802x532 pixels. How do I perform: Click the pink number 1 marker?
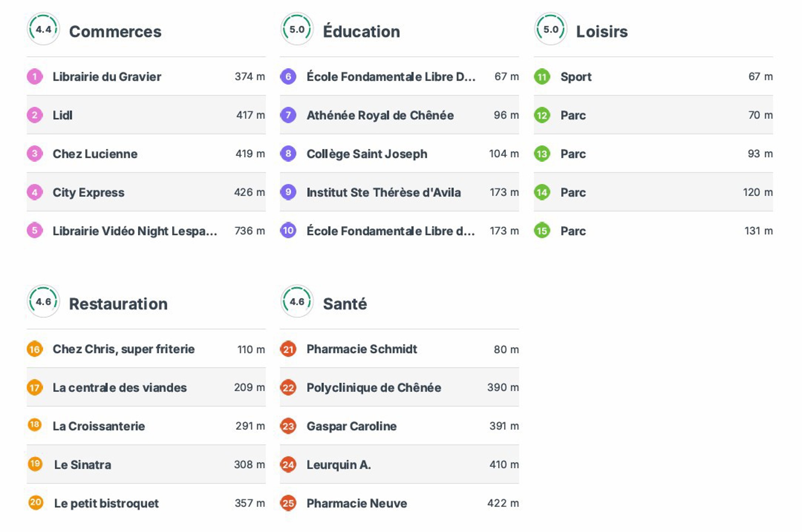[x=35, y=77]
